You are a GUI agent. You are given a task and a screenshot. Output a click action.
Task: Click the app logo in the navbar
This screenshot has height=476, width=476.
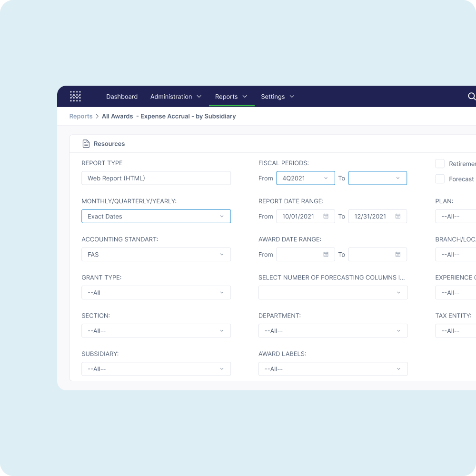click(x=75, y=96)
